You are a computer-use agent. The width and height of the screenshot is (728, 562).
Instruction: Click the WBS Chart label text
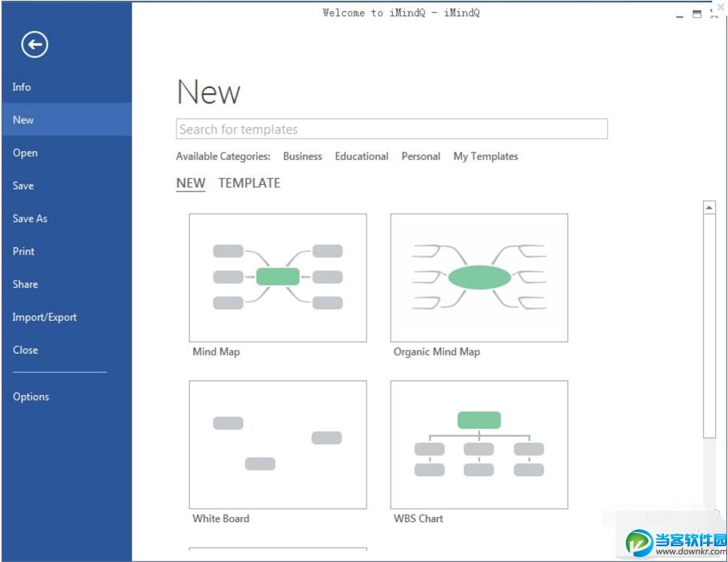click(x=418, y=518)
